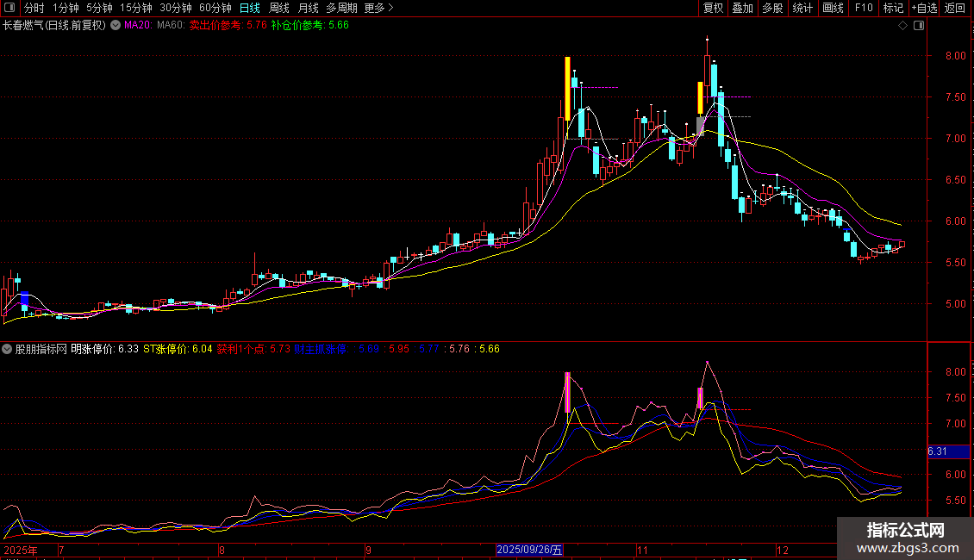
Task: Click 卖出价参考: 5.76 label
Action: pos(228,26)
